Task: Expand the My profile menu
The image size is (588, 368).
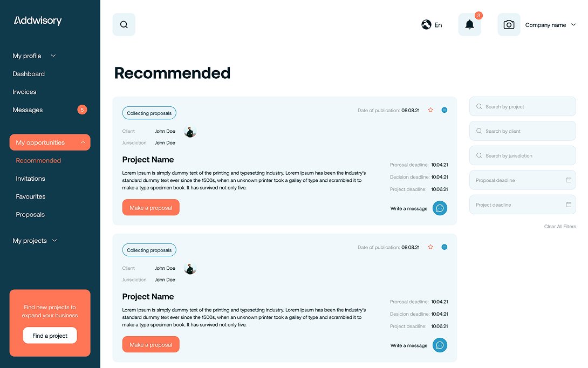Action: [x=53, y=56]
